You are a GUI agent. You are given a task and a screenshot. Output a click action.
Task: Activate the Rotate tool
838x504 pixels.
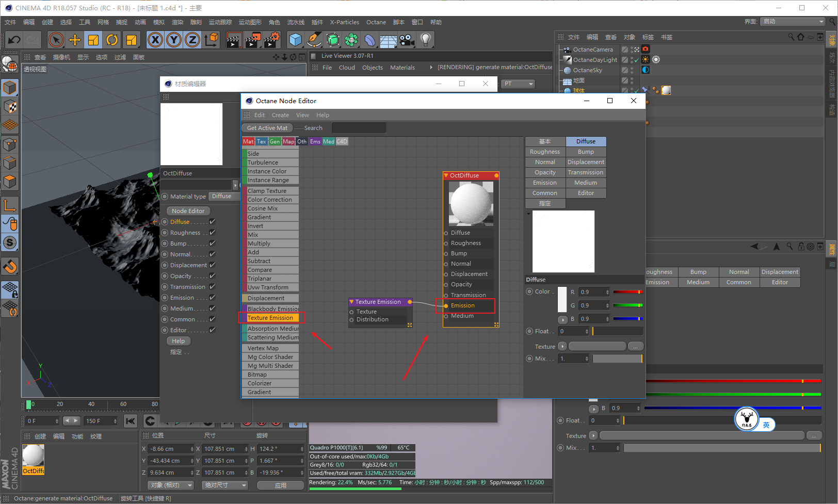tap(112, 40)
